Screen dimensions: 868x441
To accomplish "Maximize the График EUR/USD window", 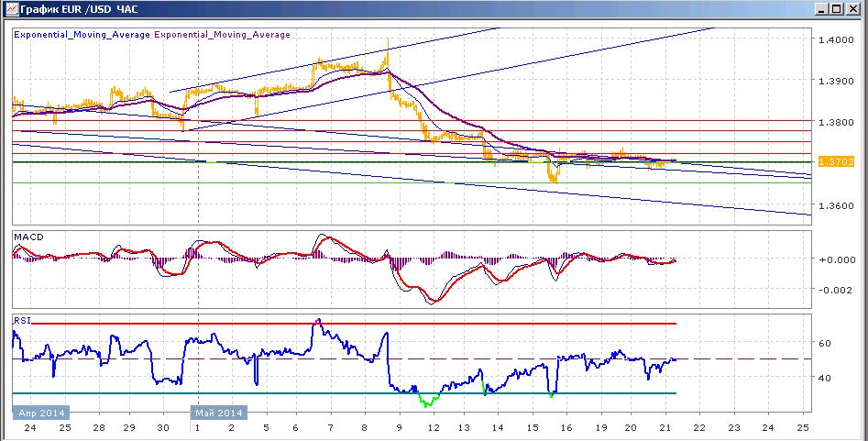I will (x=837, y=9).
